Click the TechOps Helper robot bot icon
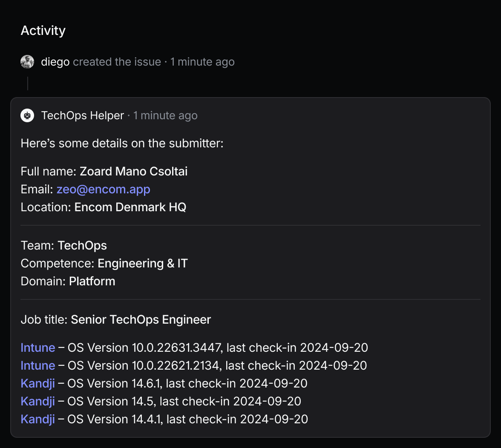This screenshot has width=501, height=448. click(x=27, y=115)
